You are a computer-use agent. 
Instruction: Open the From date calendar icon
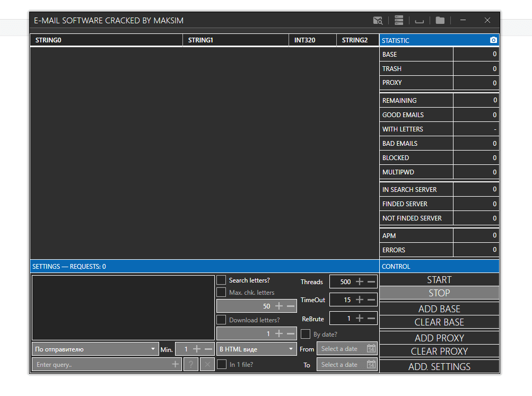pyautogui.click(x=371, y=349)
